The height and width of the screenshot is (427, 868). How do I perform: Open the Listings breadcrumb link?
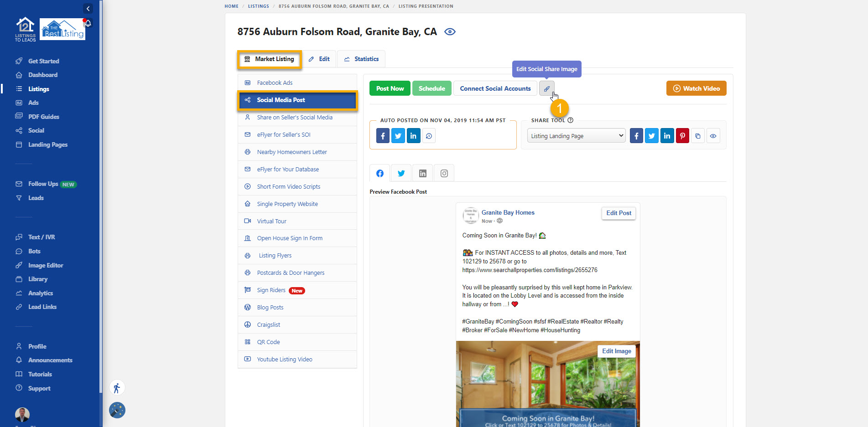258,6
